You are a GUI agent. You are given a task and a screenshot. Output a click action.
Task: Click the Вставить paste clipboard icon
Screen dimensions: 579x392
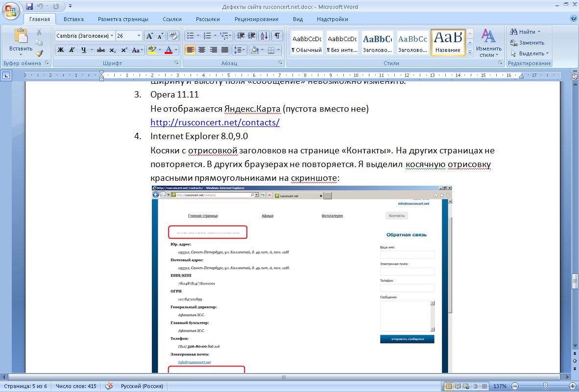point(21,36)
